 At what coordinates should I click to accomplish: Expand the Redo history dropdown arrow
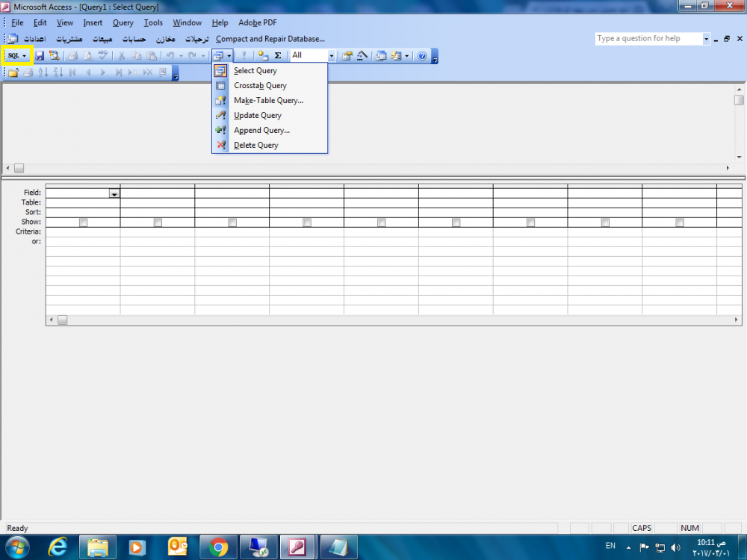click(x=203, y=56)
